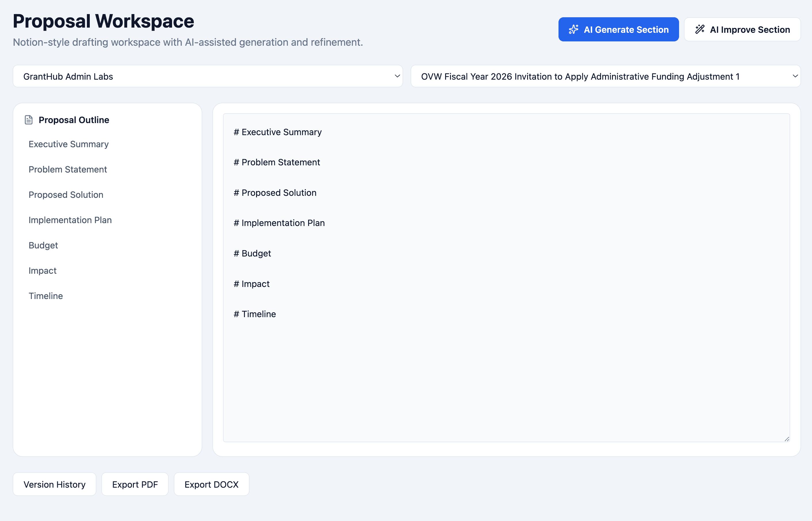Open the Budget section in the sidebar
Viewport: 812px width, 521px height.
[x=43, y=245]
